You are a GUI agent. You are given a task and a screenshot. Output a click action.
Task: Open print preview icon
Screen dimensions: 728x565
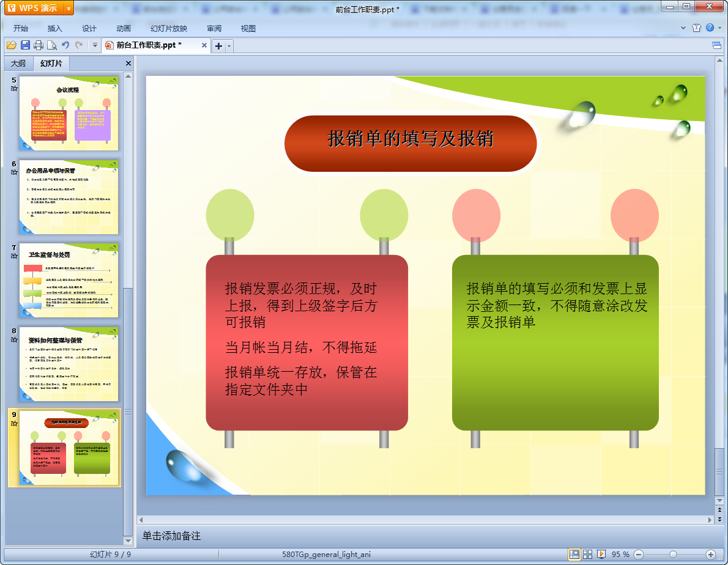click(52, 45)
